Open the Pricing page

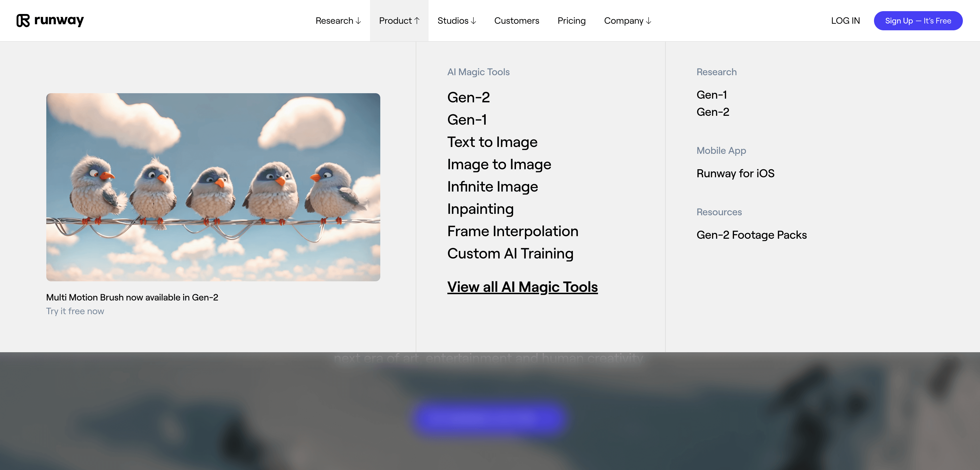coord(571,21)
